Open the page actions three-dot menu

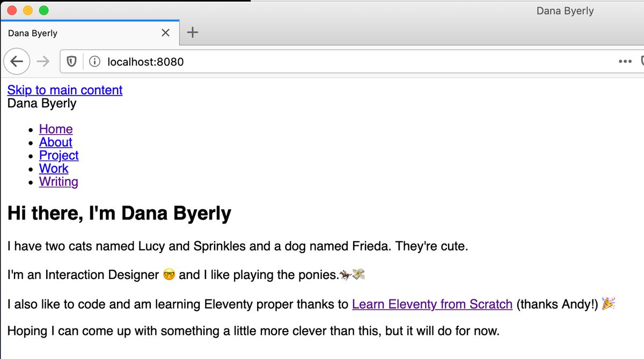(x=625, y=62)
